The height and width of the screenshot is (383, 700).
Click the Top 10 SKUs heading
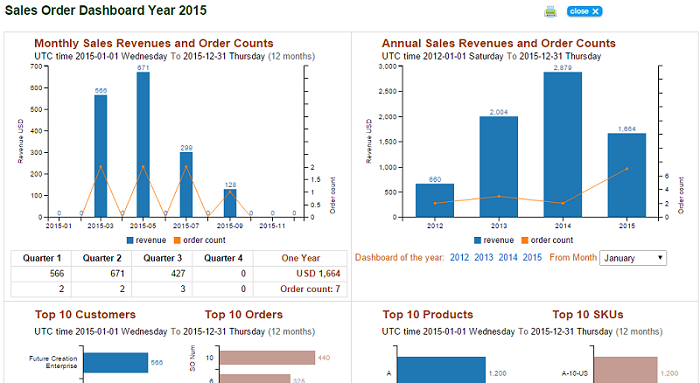(x=588, y=315)
